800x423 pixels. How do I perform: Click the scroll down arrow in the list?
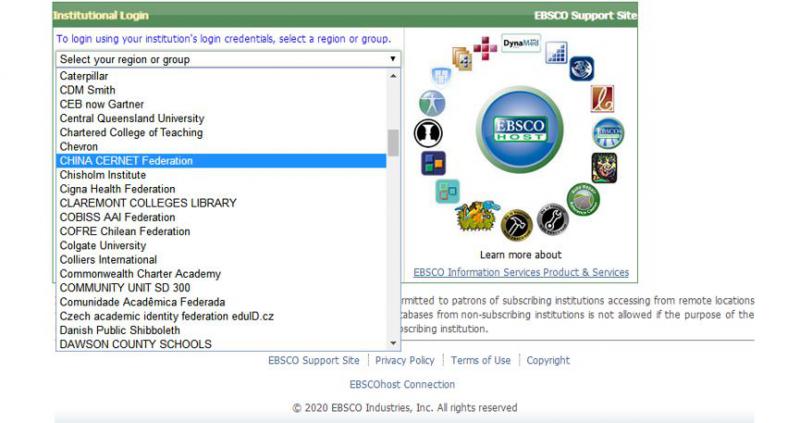coord(393,343)
